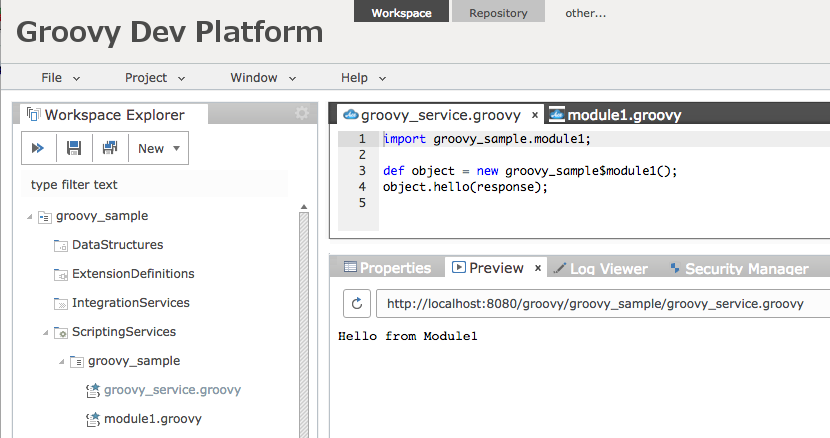Screen dimensions: 830x438
Task: Close the groovy_service.groovy editor tab
Action: pos(535,115)
